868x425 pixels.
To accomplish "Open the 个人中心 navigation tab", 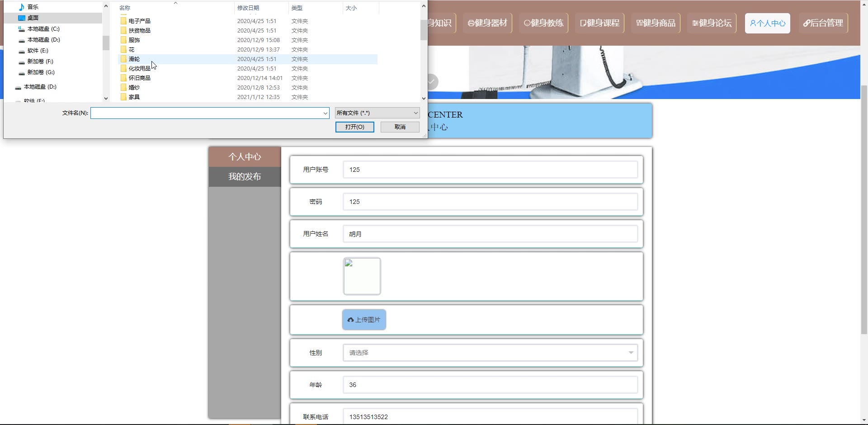I will (767, 23).
